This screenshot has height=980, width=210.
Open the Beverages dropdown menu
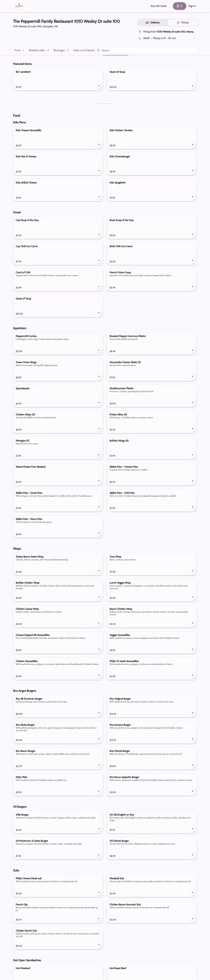61,50
